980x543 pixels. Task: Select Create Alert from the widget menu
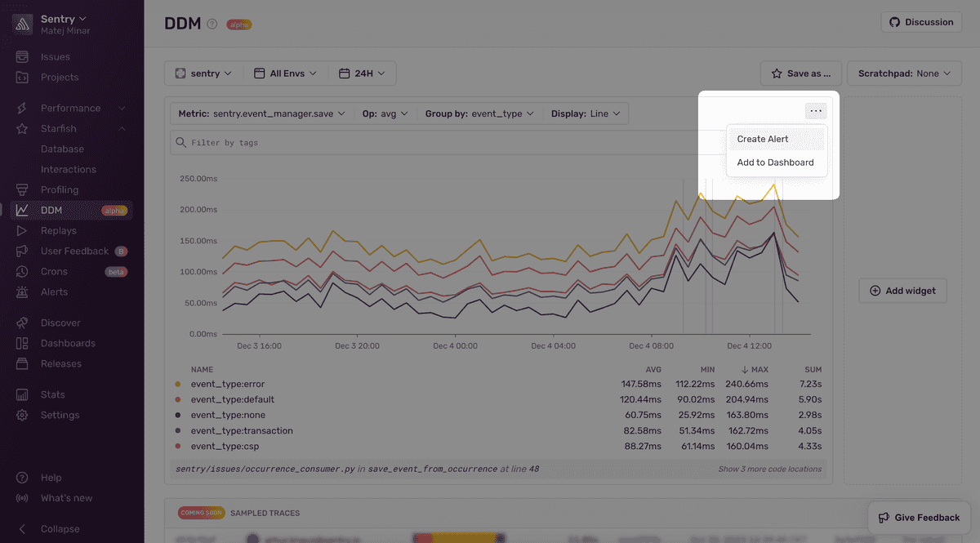pos(776,139)
